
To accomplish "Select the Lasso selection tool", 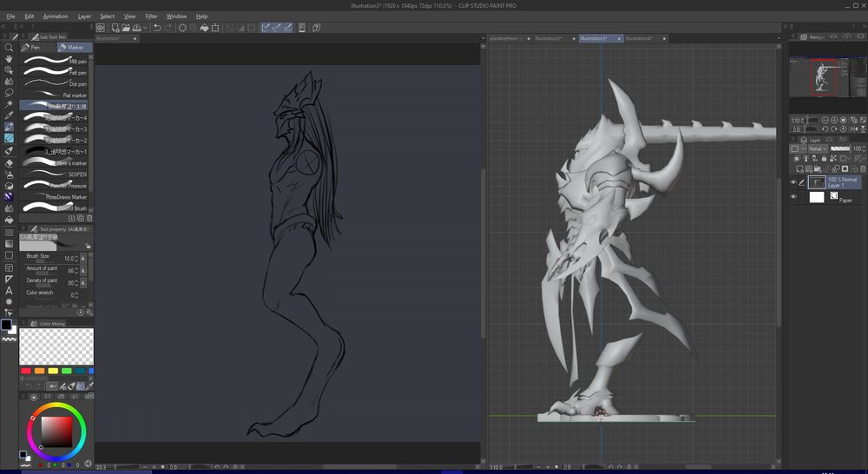I will (x=9, y=93).
